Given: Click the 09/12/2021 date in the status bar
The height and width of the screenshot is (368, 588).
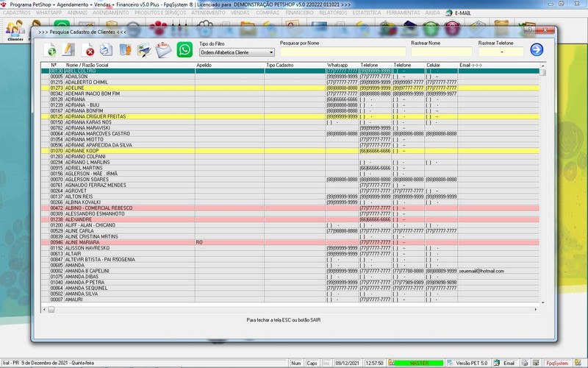Looking at the screenshot, I should (x=347, y=363).
